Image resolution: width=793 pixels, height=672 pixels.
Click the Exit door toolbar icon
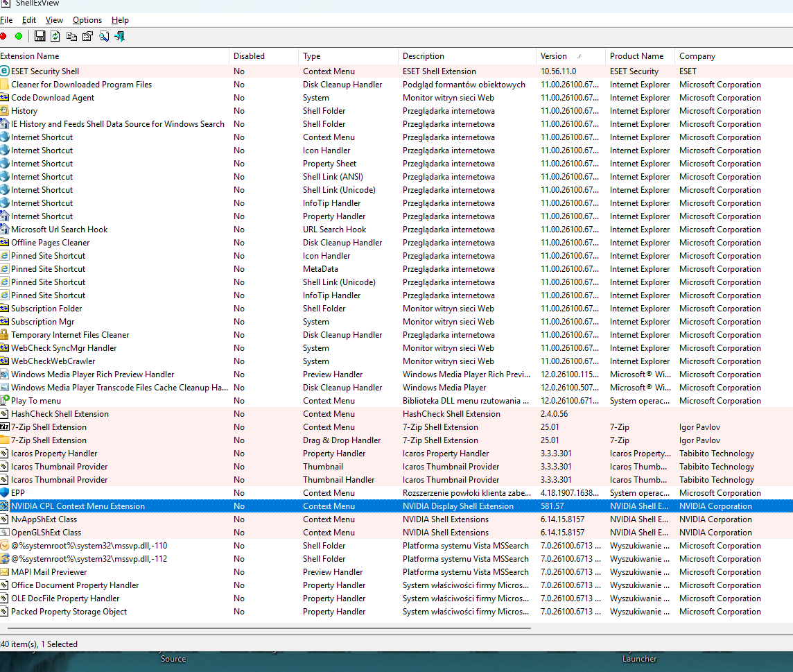click(120, 36)
